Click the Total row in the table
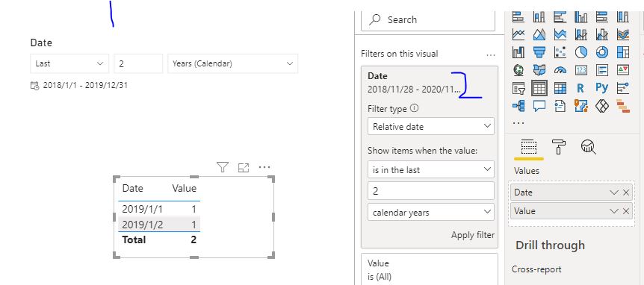 (x=159, y=239)
